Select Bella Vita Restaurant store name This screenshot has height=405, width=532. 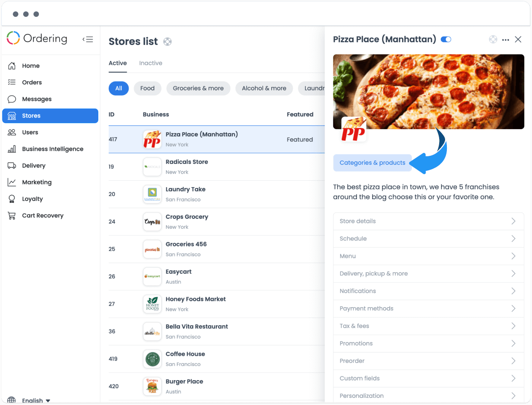[x=197, y=327]
